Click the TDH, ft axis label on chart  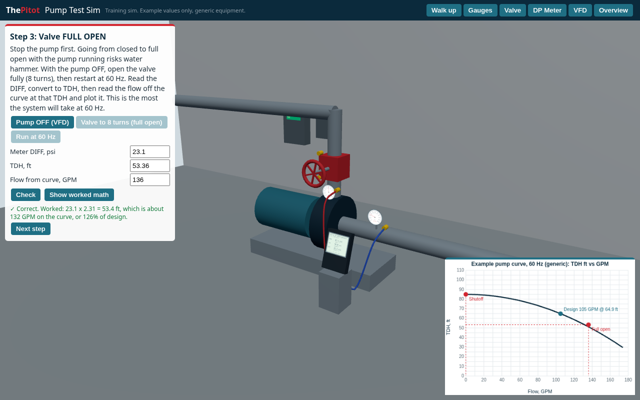click(x=448, y=327)
